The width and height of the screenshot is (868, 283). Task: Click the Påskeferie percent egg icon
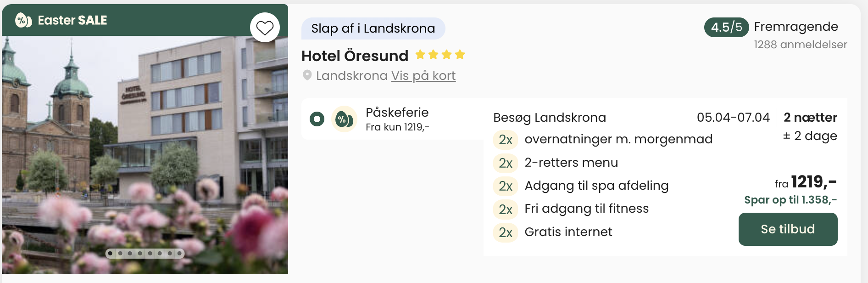point(344,119)
